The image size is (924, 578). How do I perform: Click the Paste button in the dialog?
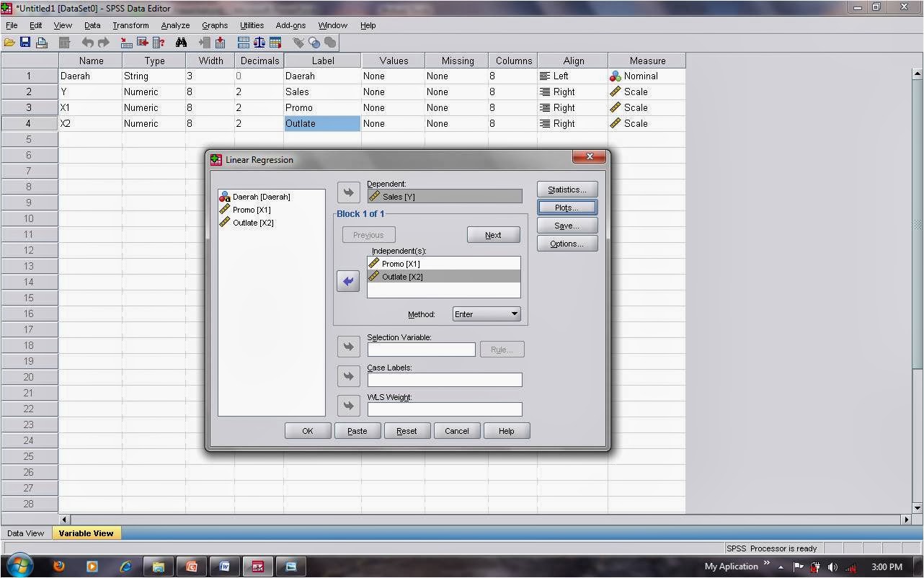(357, 431)
